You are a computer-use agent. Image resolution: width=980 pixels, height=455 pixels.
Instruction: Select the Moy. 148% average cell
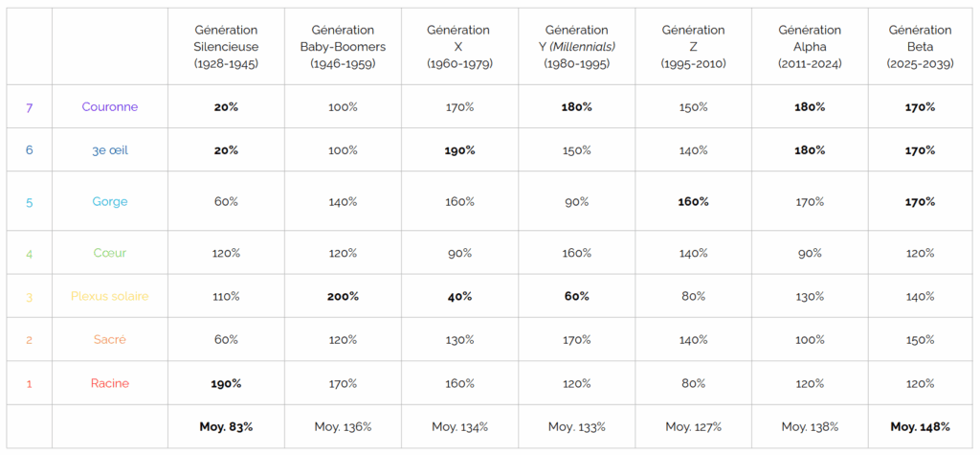pos(921,427)
